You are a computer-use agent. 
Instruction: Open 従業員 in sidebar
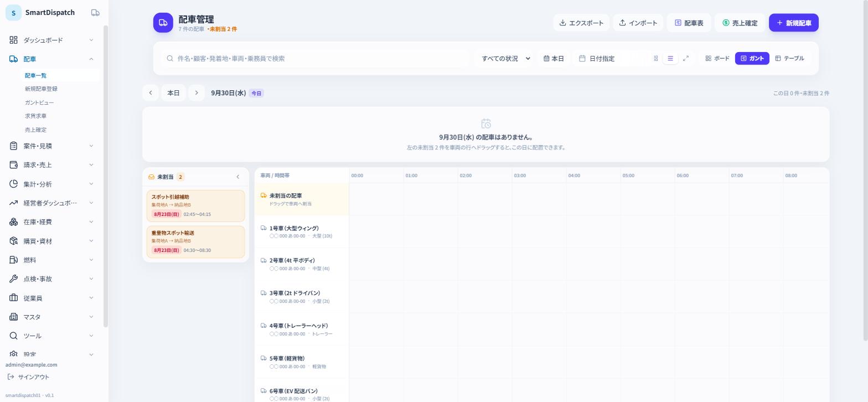51,298
